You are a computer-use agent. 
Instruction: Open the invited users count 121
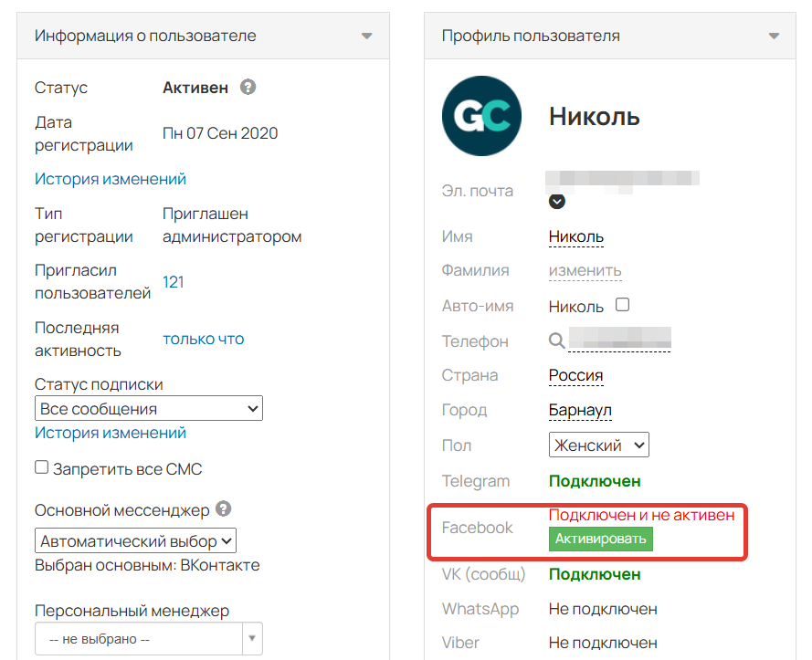(x=174, y=282)
